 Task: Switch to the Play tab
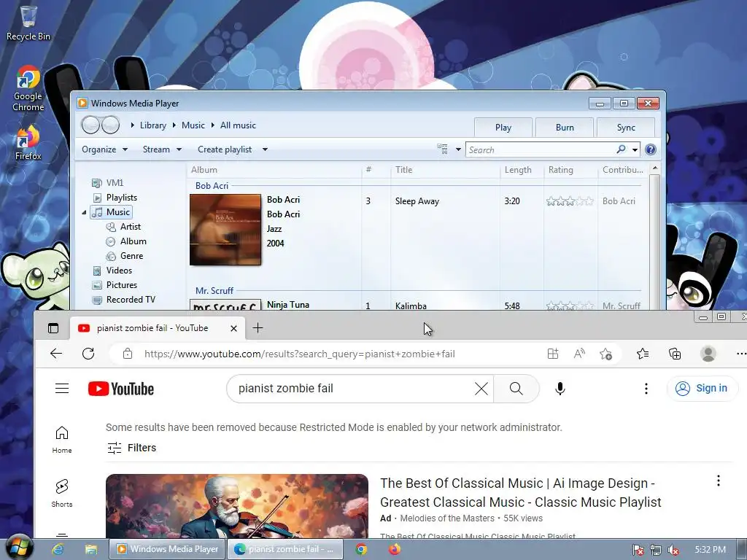tap(503, 128)
